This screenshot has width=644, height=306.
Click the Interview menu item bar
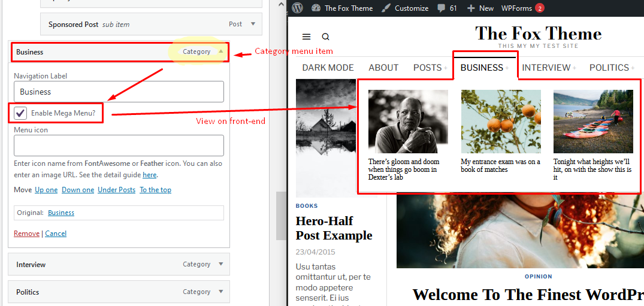[119, 264]
